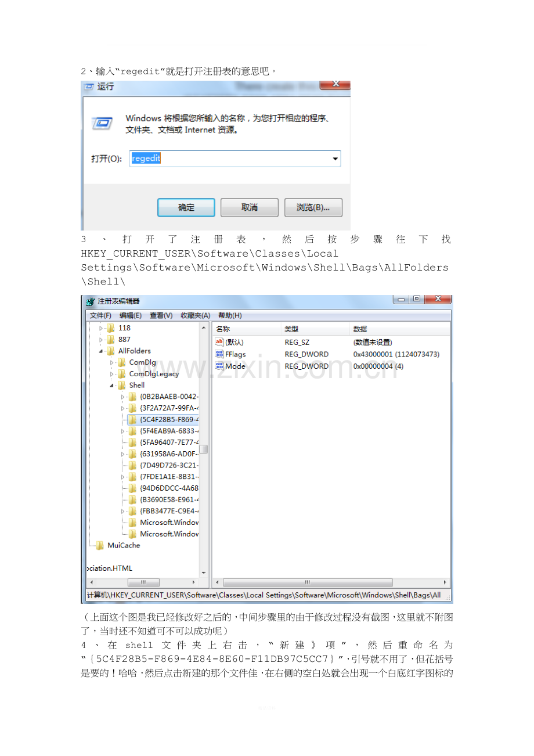Click the tree pane vertical scrollbar thumb
The width and height of the screenshot is (534, 756).
pyautogui.click(x=204, y=449)
